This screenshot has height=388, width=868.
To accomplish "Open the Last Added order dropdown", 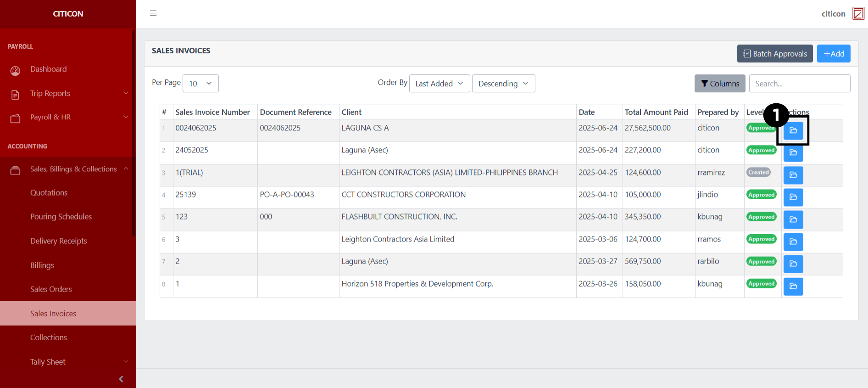I will [439, 84].
